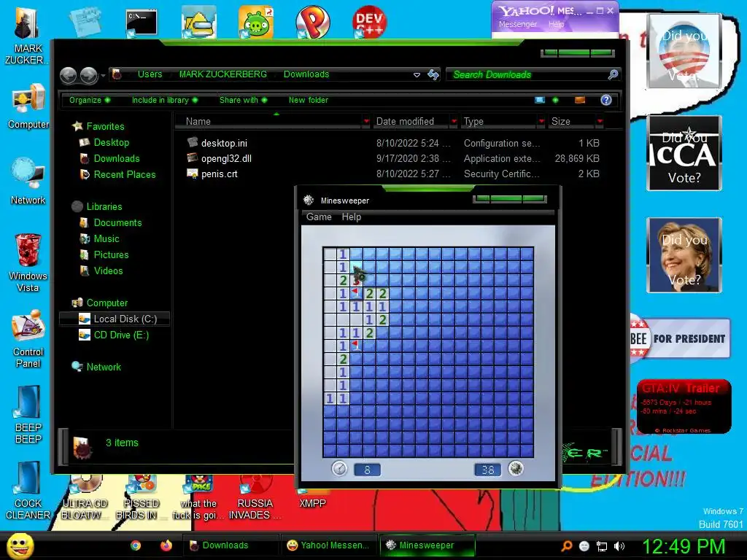Launch the red P pinball-style shortcut

(x=312, y=23)
